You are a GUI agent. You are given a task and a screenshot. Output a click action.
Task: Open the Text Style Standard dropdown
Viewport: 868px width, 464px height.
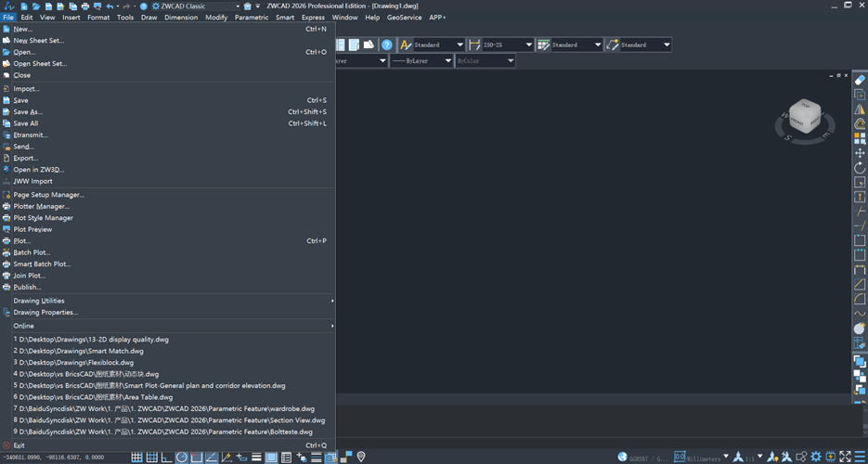[x=460, y=45]
